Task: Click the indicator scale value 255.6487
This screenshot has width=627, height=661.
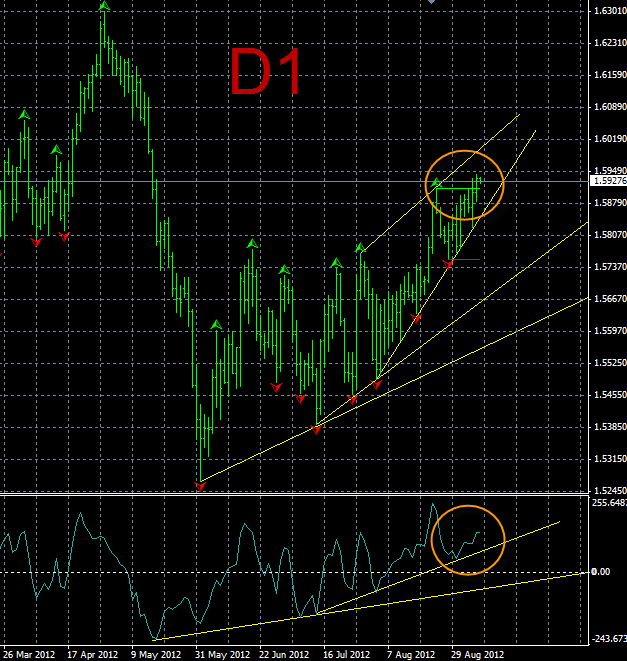Action: (609, 503)
